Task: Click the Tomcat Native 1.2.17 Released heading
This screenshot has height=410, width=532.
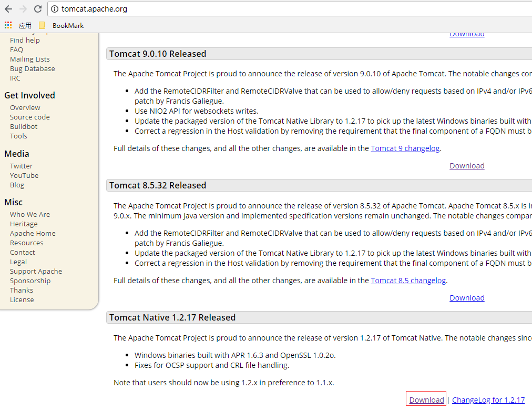Action: [x=172, y=317]
